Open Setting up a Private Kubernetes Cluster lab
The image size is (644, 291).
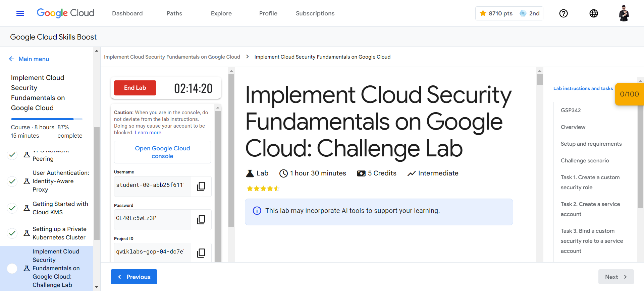click(x=59, y=233)
